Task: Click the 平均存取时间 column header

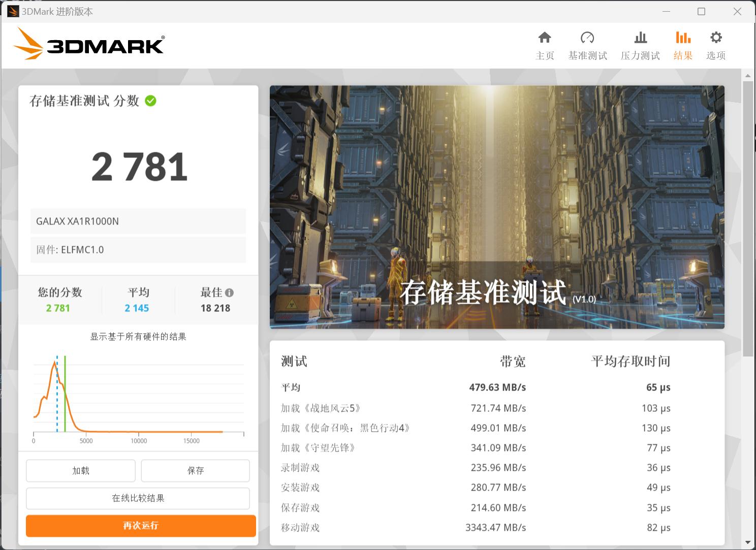Action: tap(631, 362)
